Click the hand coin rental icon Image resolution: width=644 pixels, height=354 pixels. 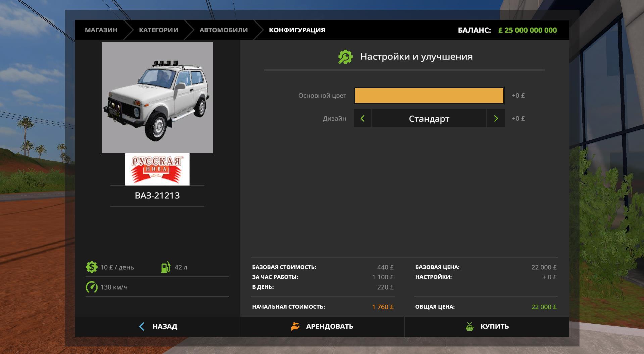(295, 326)
